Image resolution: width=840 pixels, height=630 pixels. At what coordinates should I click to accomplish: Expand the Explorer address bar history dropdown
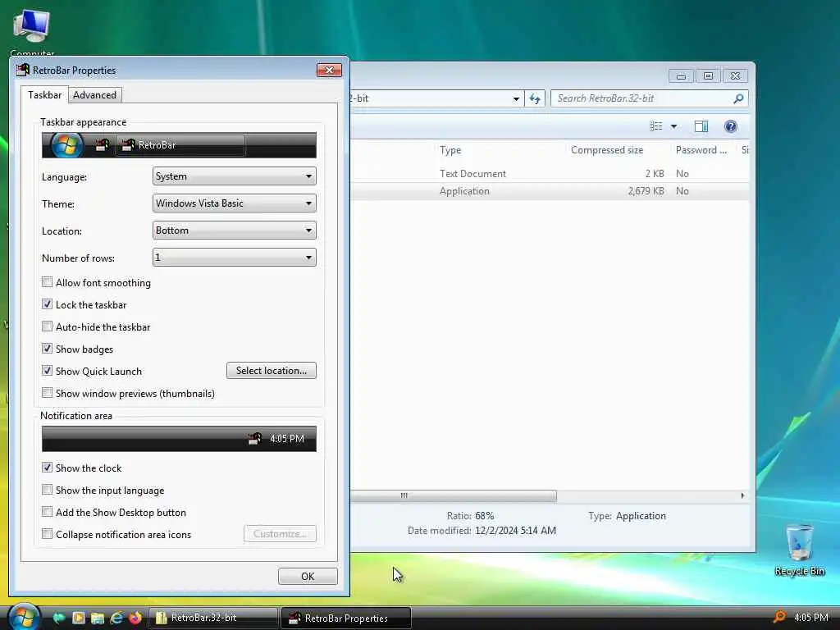click(x=516, y=98)
